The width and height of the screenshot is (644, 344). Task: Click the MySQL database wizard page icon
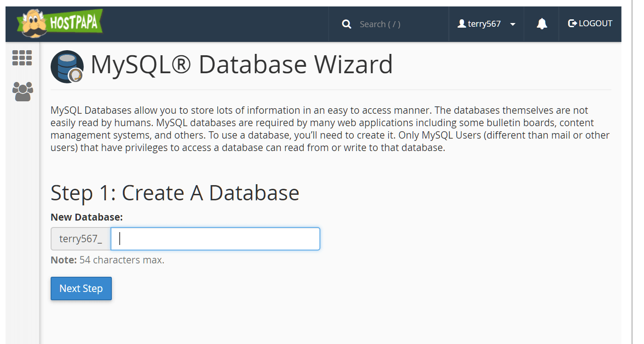67,66
